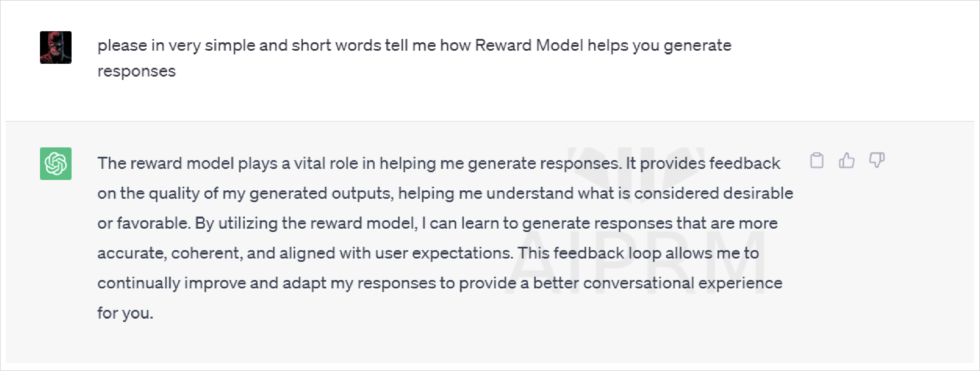This screenshot has height=371, width=980.
Task: Click the phrase "better conversational experience"
Action: pos(657,283)
